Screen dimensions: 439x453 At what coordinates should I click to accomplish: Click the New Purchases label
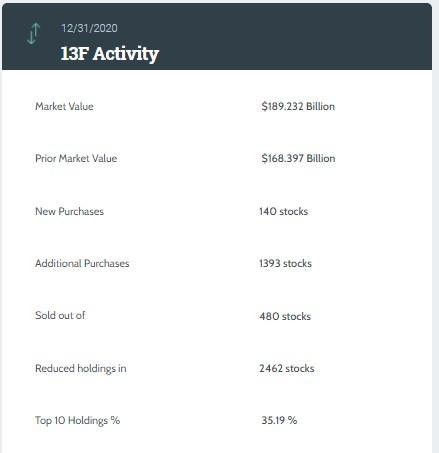(69, 211)
